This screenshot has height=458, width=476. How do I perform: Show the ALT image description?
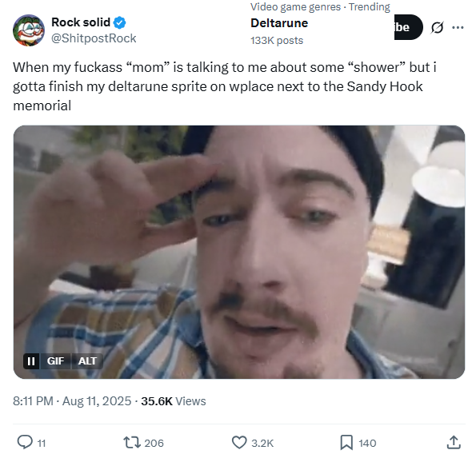[87, 361]
